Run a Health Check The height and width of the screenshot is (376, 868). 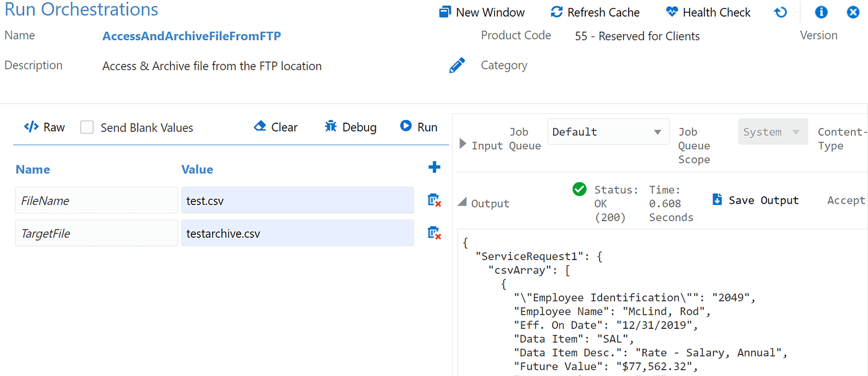pos(707,12)
